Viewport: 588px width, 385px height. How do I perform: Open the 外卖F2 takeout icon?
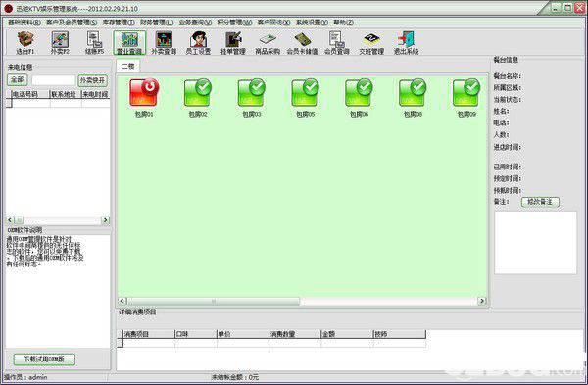[x=60, y=43]
